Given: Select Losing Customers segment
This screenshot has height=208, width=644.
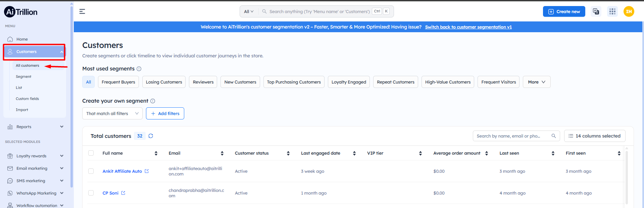Looking at the screenshot, I should (164, 82).
